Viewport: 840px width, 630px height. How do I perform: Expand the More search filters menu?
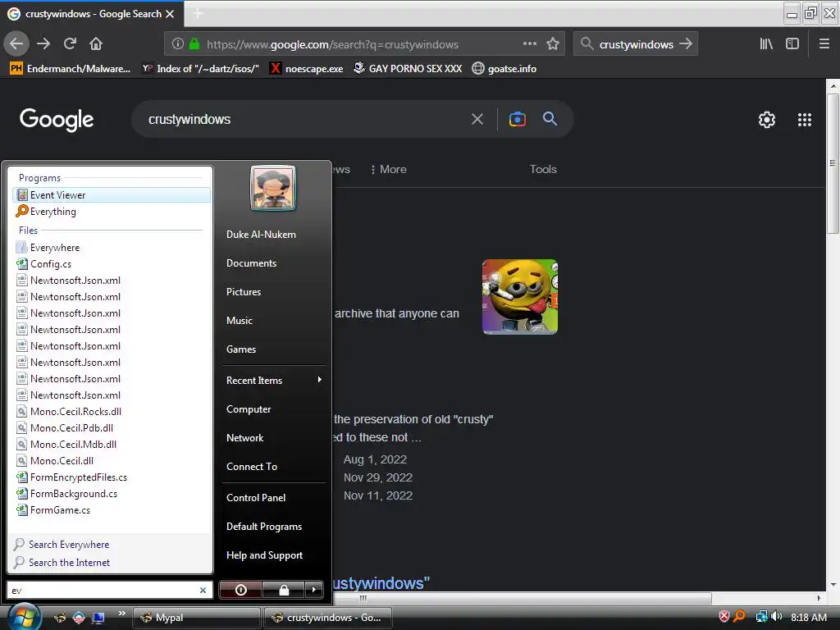(x=388, y=169)
